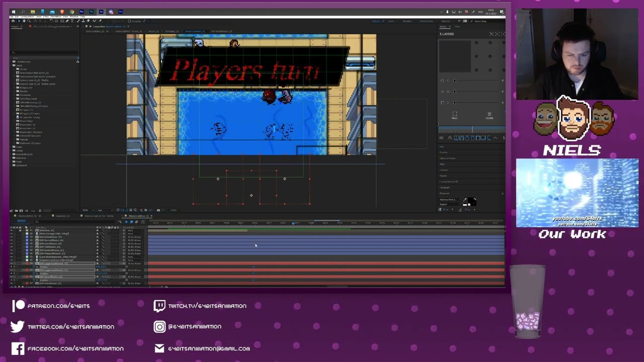The image size is (644, 362).
Task: Select the Type (T) tool
Action: coord(72,21)
